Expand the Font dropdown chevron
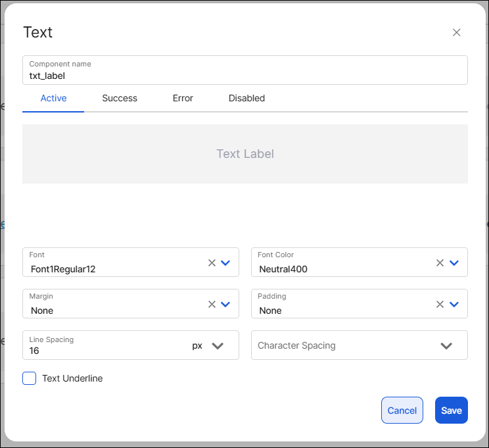This screenshot has height=448, width=489. coord(225,262)
